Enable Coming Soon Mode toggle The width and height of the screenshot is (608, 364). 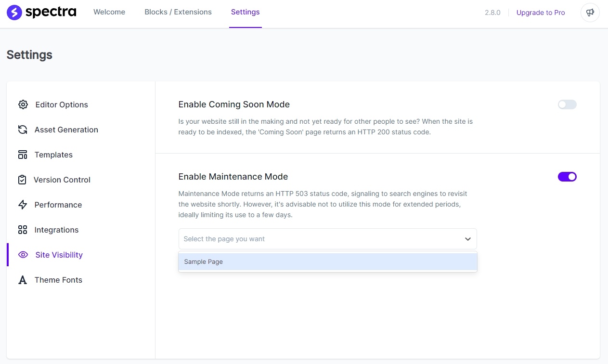[567, 104]
